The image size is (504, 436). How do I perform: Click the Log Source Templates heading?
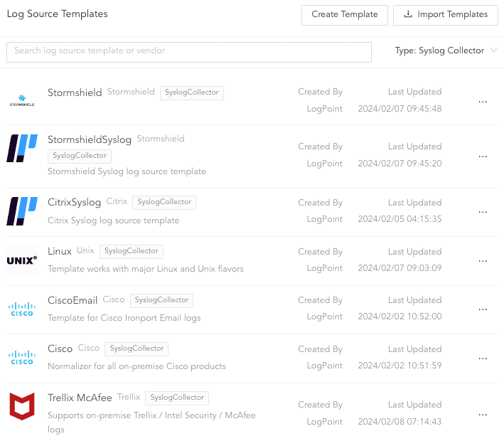(x=57, y=14)
